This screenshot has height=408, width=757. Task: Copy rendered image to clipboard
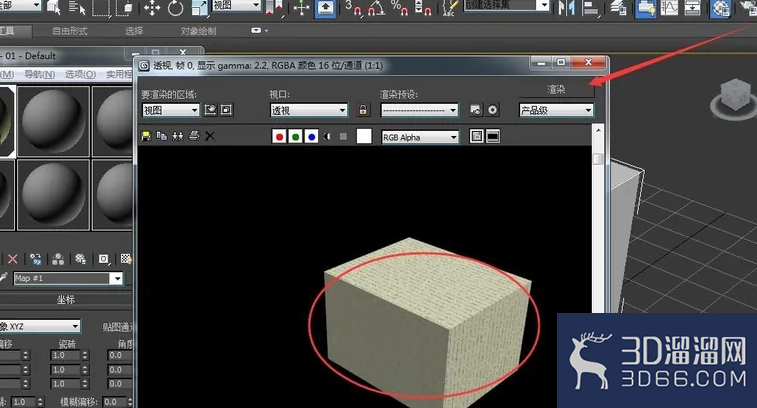[x=162, y=136]
